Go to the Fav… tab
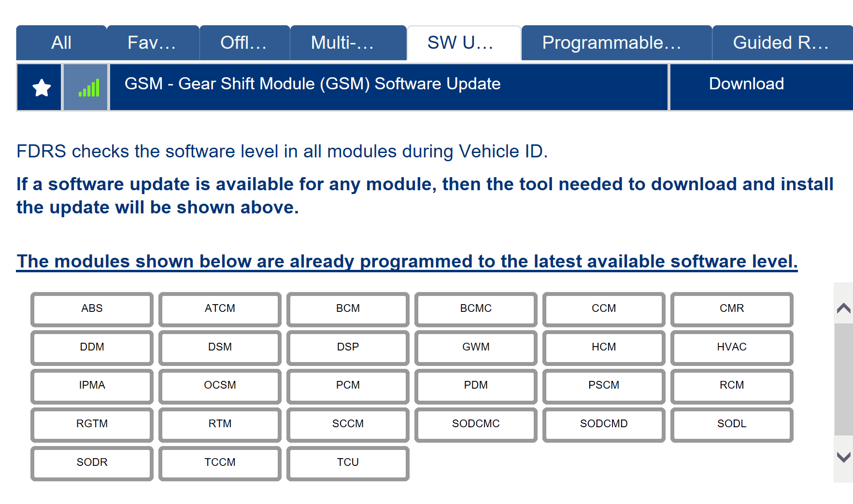The width and height of the screenshot is (853, 504). [152, 43]
